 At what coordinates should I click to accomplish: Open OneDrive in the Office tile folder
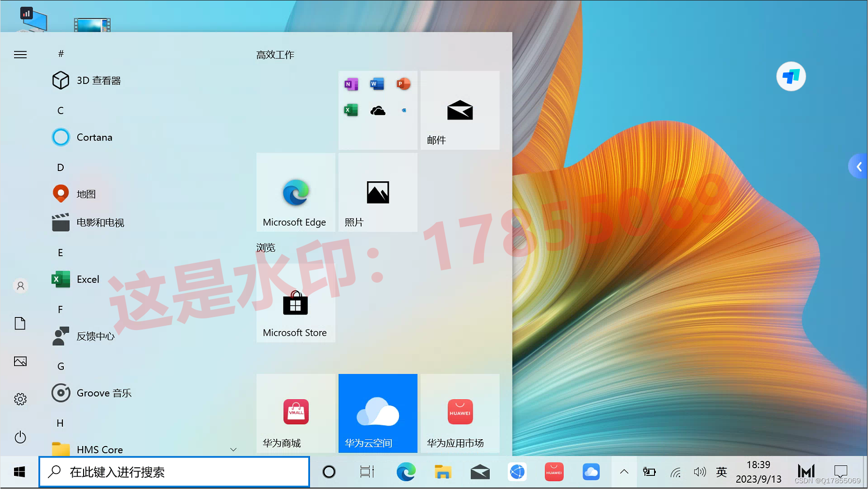point(377,111)
